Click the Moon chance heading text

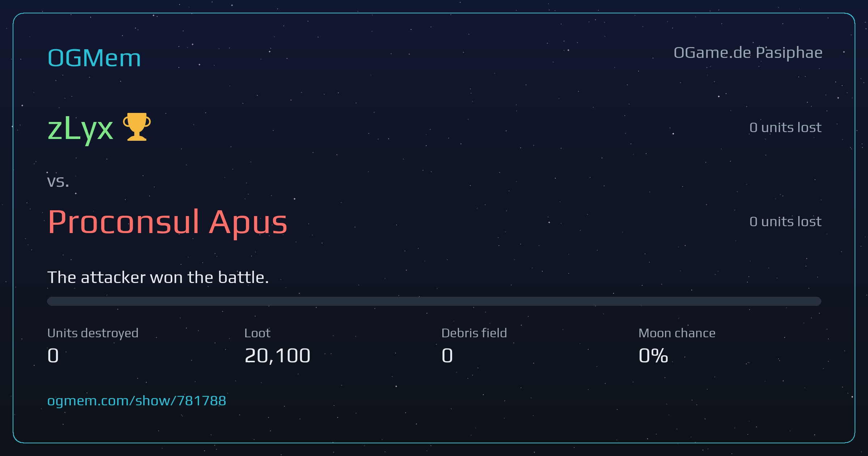pyautogui.click(x=677, y=333)
